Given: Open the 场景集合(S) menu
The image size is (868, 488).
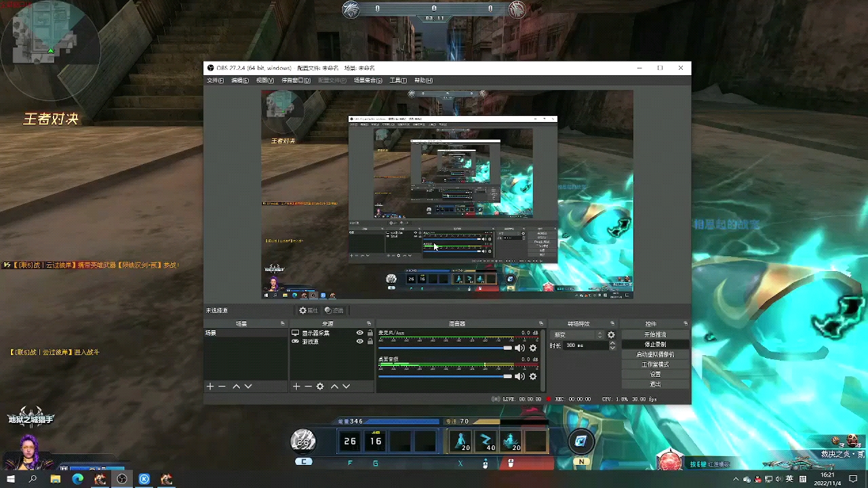Looking at the screenshot, I should [x=368, y=80].
